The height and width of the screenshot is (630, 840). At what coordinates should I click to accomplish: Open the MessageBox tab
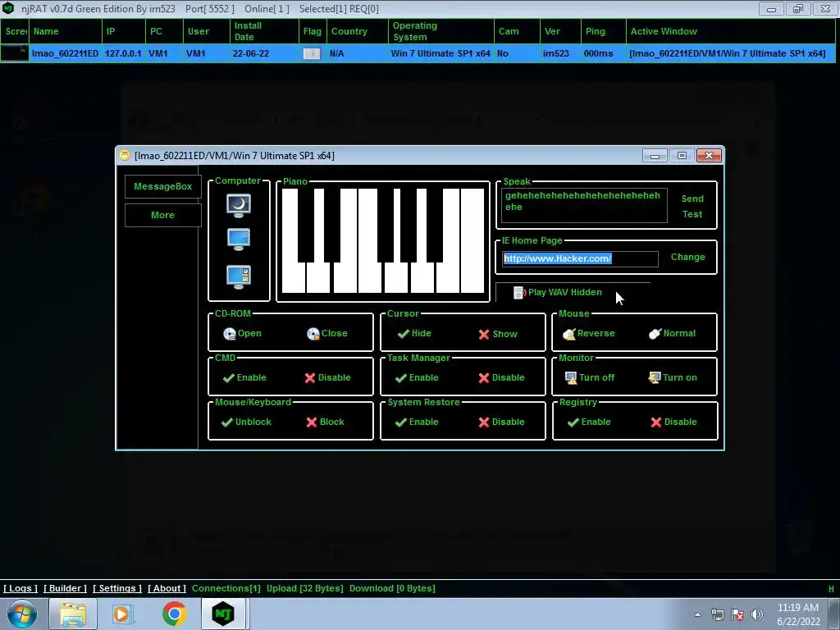163,186
